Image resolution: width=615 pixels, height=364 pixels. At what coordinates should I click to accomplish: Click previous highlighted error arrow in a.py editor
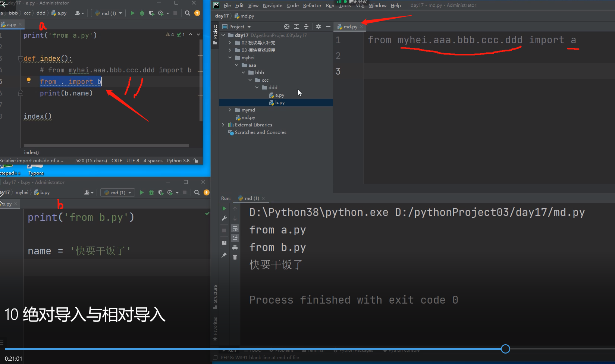coord(191,34)
